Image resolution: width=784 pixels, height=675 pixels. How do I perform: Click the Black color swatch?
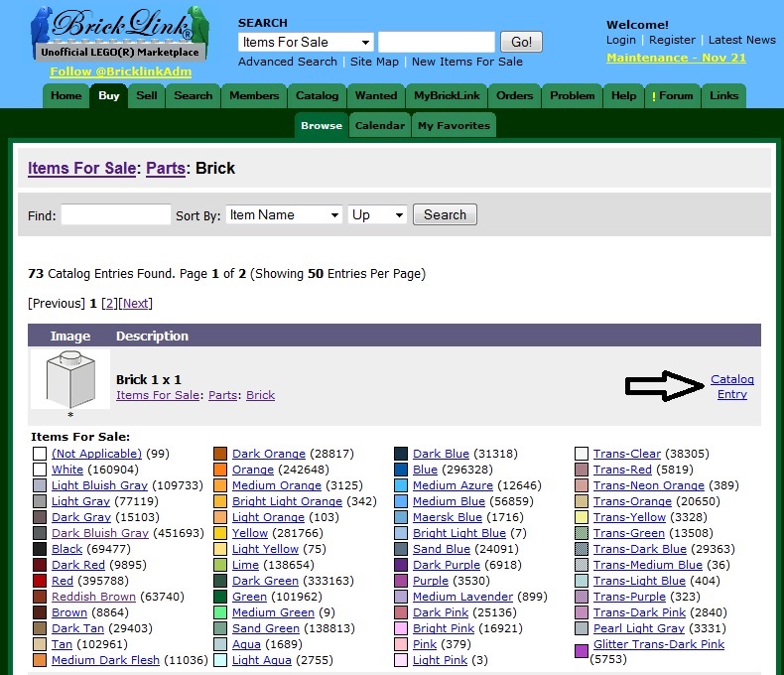click(x=40, y=549)
